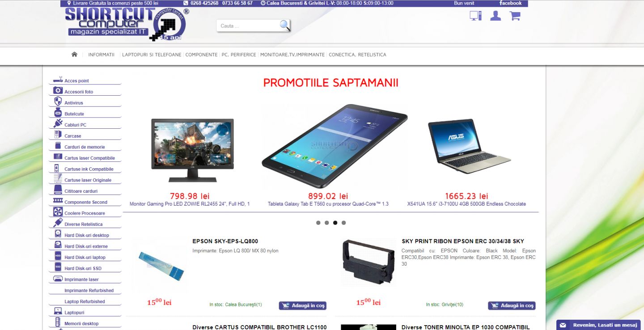Click the Cauta search input field
Image resolution: width=644 pixels, height=330 pixels.
point(248,26)
